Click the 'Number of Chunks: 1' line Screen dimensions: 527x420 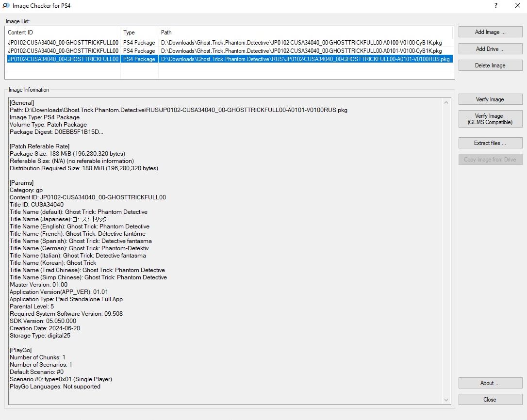[38, 357]
